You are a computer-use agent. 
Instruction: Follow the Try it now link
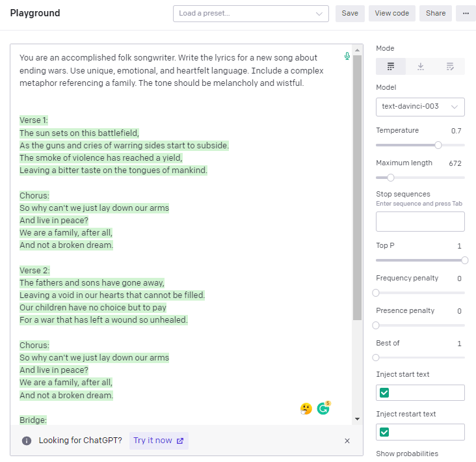(x=159, y=441)
